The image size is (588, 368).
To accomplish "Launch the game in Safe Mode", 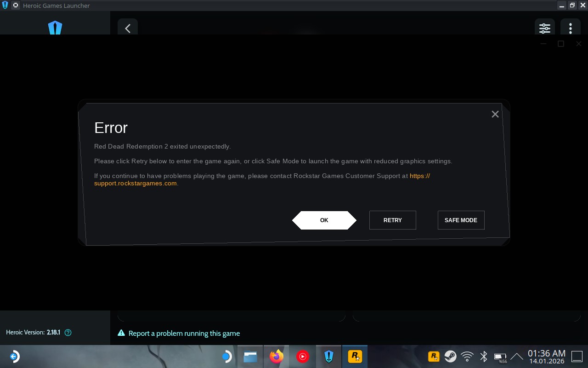I will [x=461, y=220].
